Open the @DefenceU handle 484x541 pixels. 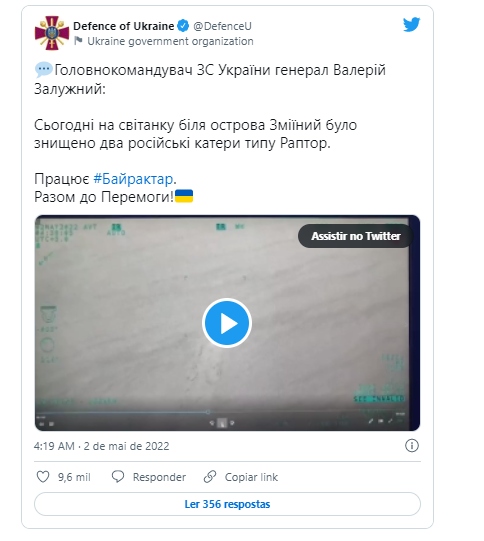tap(222, 26)
